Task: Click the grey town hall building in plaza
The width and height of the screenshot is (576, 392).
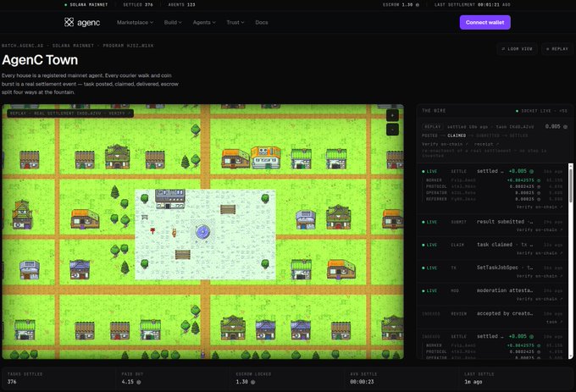Action: coord(170,199)
